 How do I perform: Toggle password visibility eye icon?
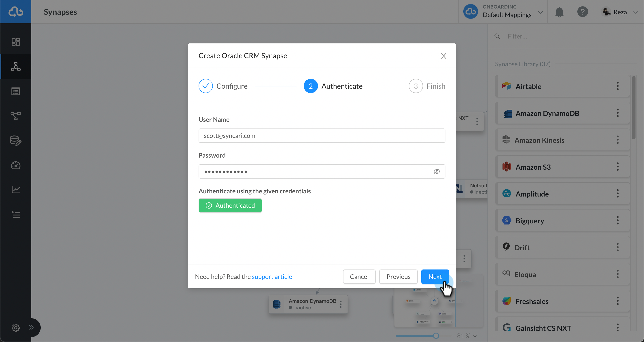tap(436, 171)
